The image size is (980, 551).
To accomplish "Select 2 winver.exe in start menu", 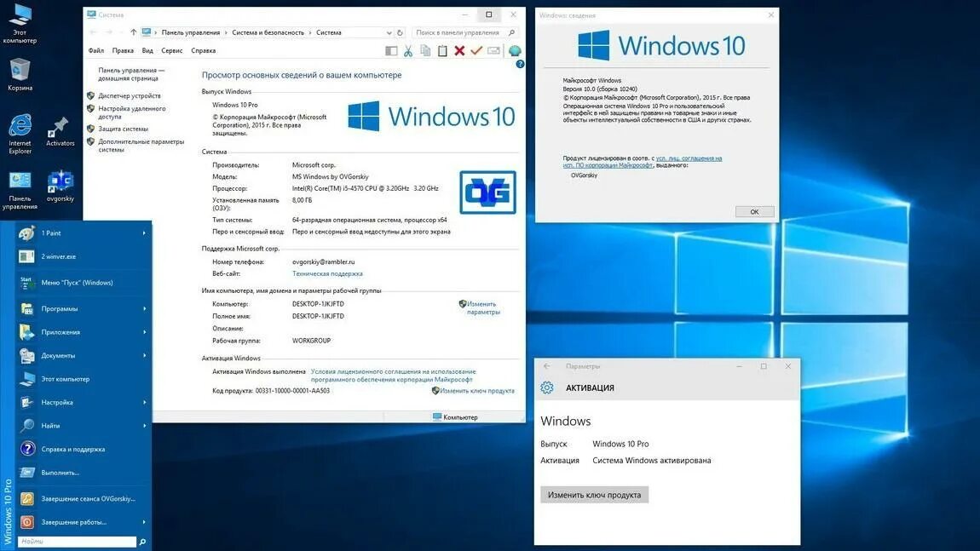I will [84, 256].
